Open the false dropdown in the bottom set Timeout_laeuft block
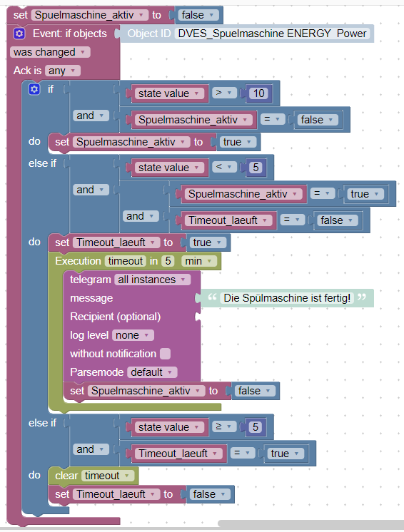Viewport: 404px width, 532px height. click(209, 494)
